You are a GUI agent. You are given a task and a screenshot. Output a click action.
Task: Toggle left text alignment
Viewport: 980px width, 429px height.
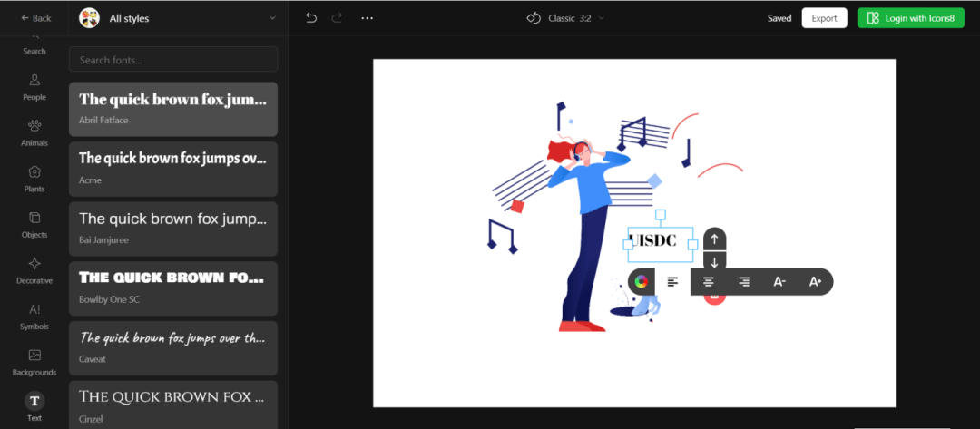672,282
